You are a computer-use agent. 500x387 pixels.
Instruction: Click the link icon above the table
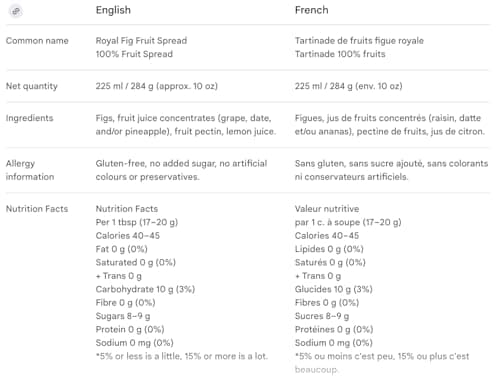16,11
